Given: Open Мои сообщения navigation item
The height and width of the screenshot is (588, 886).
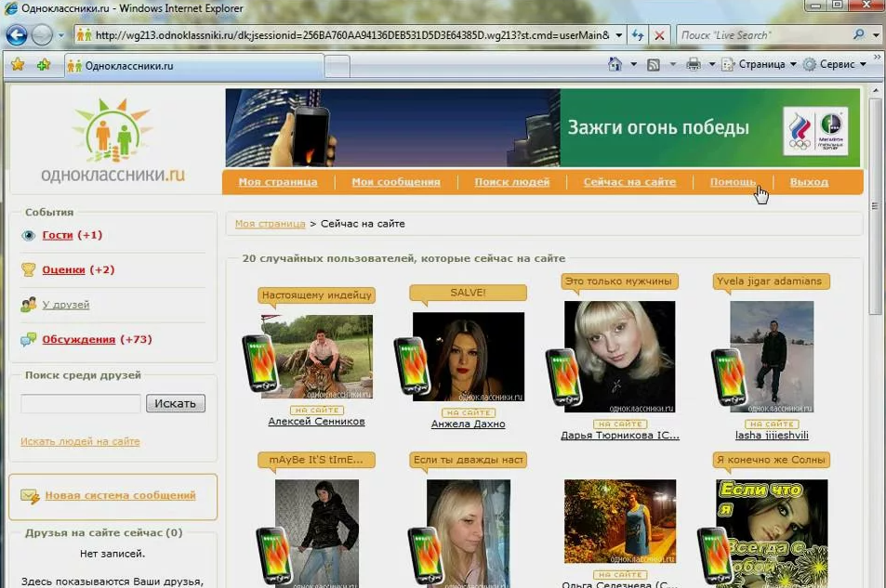Looking at the screenshot, I should point(395,182).
